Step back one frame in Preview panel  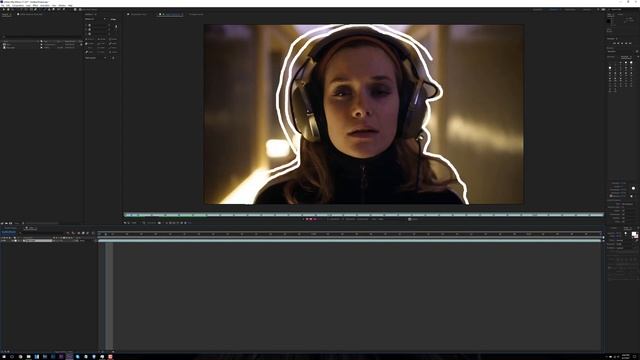pyautogui.click(x=618, y=43)
